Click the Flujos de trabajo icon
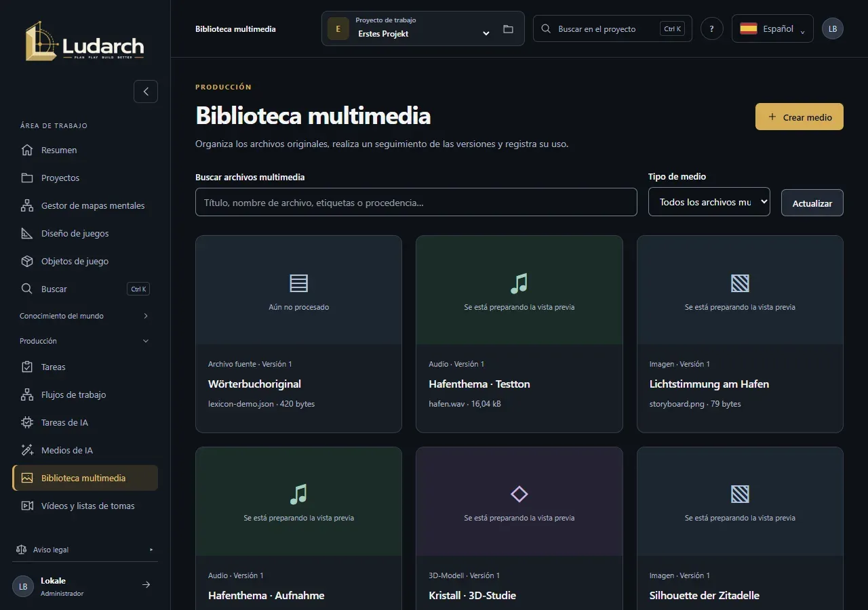 [27, 394]
